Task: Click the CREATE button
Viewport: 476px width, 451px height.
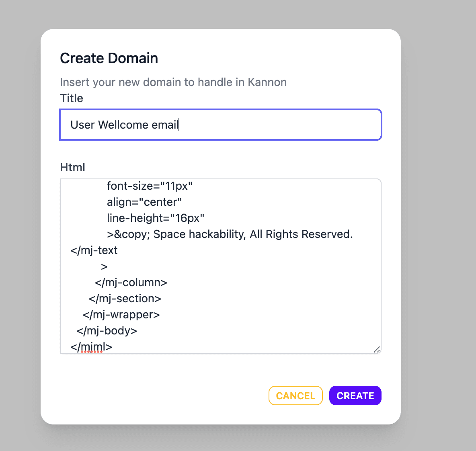Action: [x=355, y=396]
